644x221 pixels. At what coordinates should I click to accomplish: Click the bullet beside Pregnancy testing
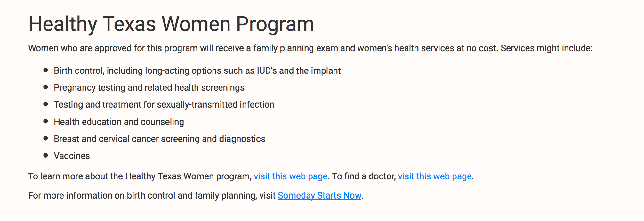click(x=45, y=87)
